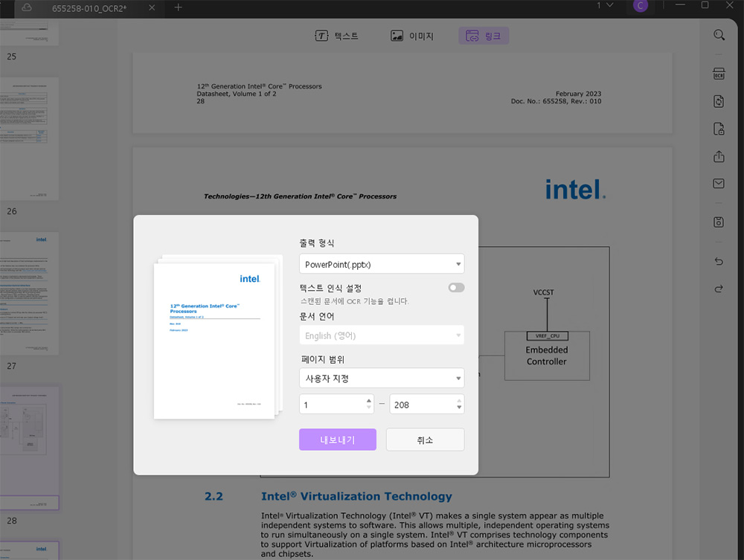
Task: Click the document preview thumbnail in dialog
Action: coord(214,341)
